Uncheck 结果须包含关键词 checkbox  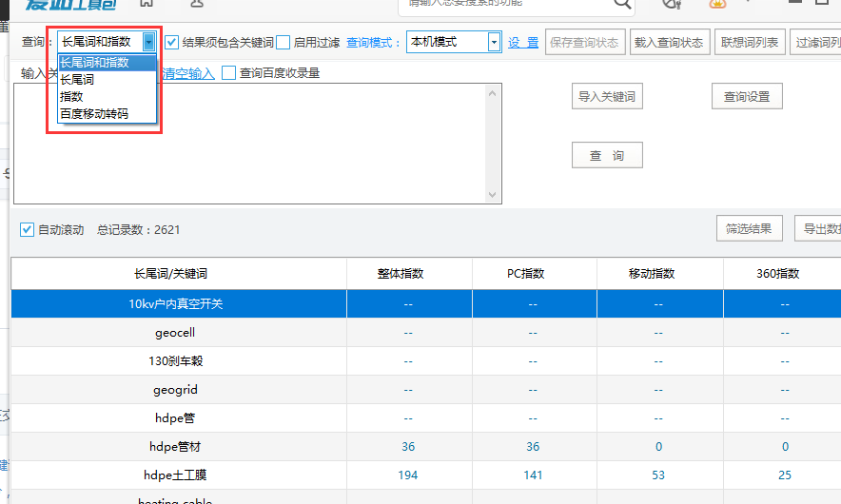[x=172, y=42]
